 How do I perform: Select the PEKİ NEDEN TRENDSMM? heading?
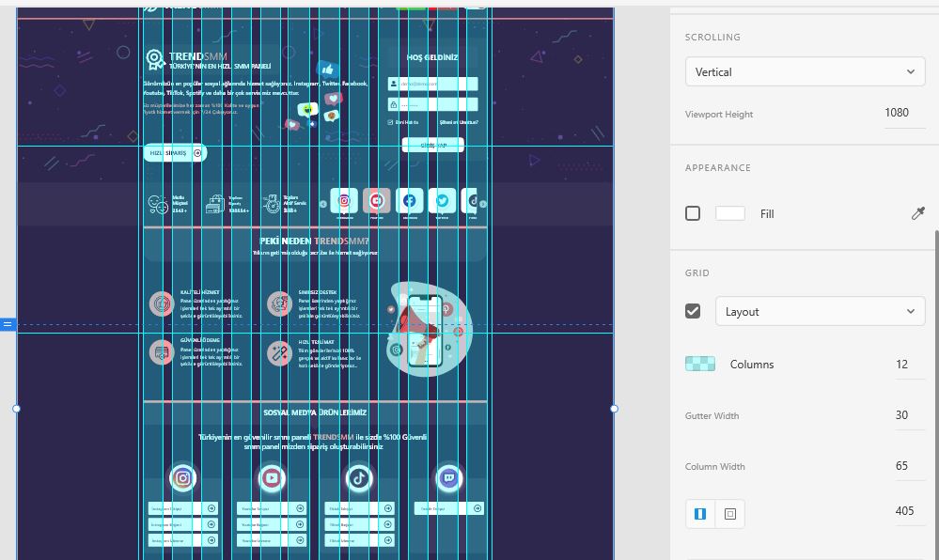(x=314, y=241)
